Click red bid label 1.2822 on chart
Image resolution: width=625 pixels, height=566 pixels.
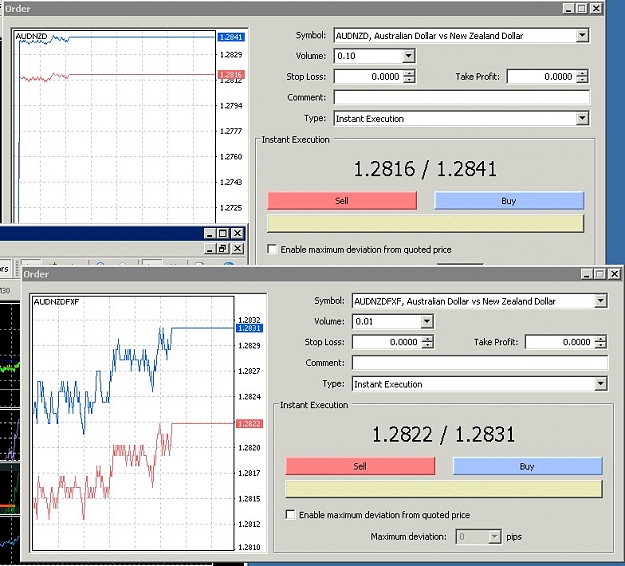250,423
